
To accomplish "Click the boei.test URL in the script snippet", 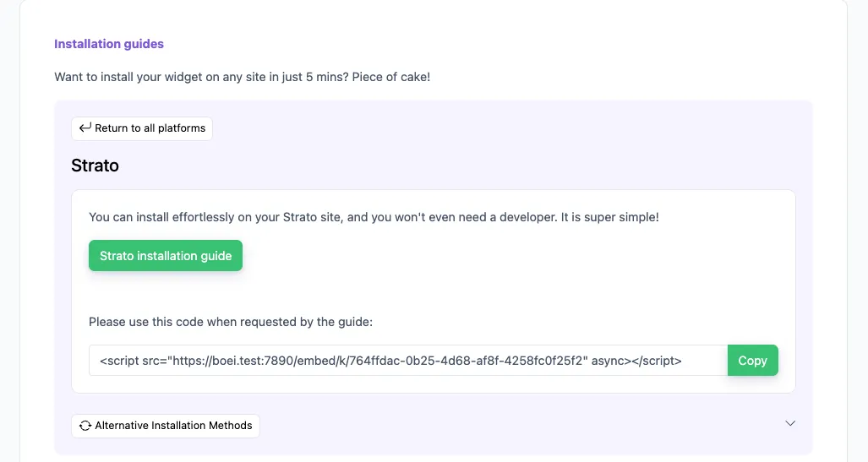I will click(x=377, y=361).
